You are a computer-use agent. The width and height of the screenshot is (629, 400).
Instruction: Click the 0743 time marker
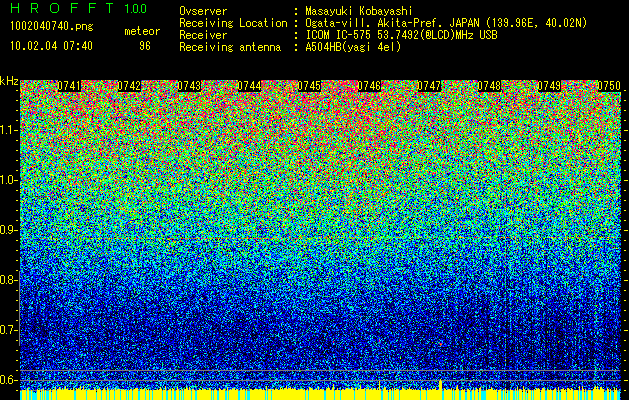coord(189,86)
